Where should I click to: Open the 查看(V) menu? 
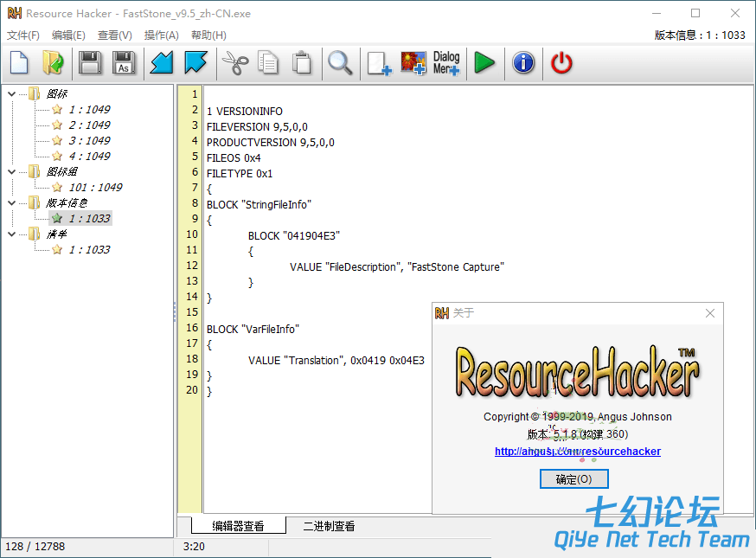tap(115, 35)
